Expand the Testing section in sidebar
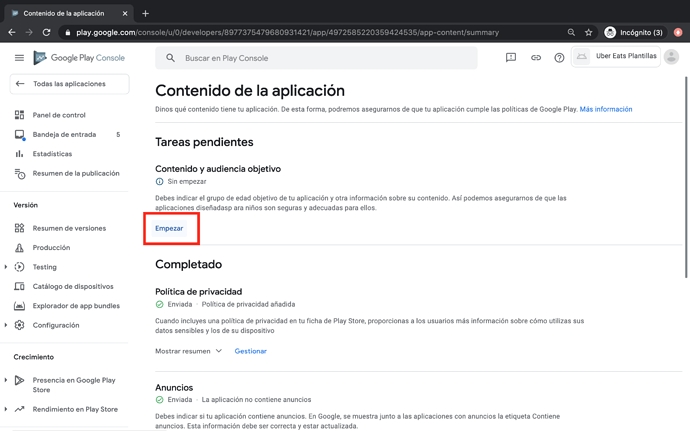The image size is (690, 431). [6, 267]
